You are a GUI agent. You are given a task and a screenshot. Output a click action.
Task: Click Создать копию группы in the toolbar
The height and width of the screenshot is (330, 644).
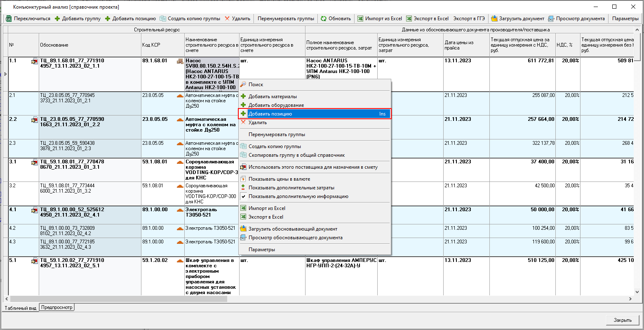pyautogui.click(x=190, y=19)
